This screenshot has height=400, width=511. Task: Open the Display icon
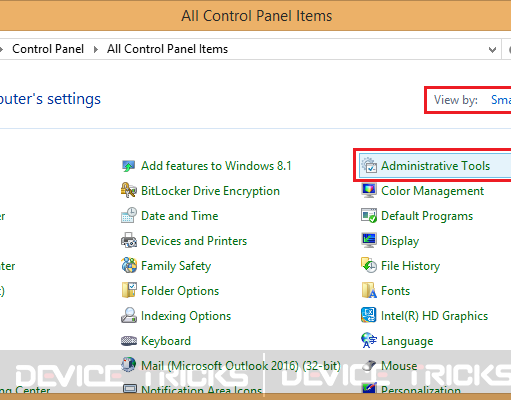click(369, 240)
